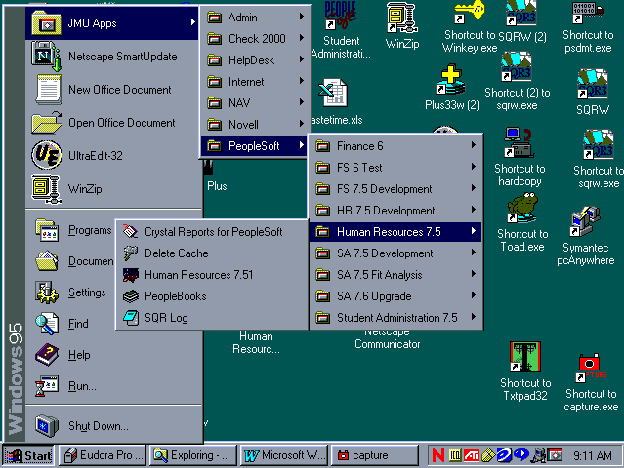Click the Shut Down monitor icon

click(x=47, y=425)
